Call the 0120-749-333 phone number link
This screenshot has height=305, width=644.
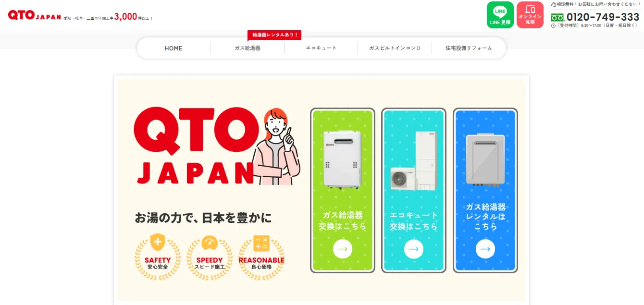(603, 17)
